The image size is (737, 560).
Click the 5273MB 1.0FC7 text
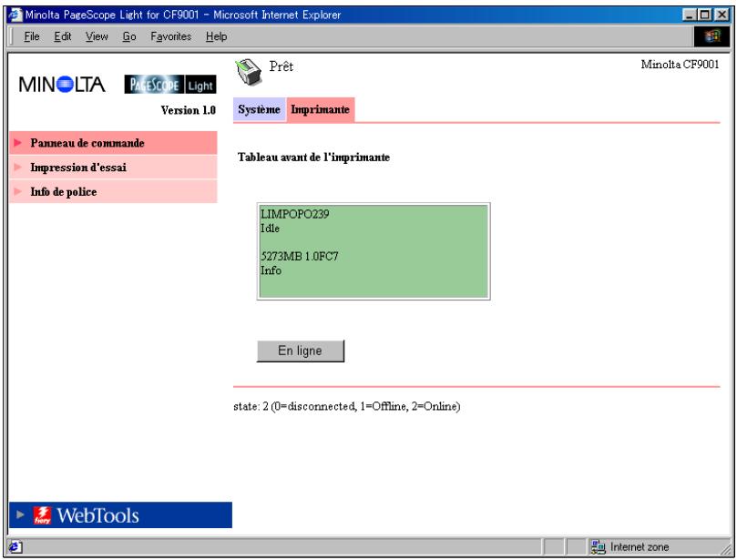coord(300,257)
